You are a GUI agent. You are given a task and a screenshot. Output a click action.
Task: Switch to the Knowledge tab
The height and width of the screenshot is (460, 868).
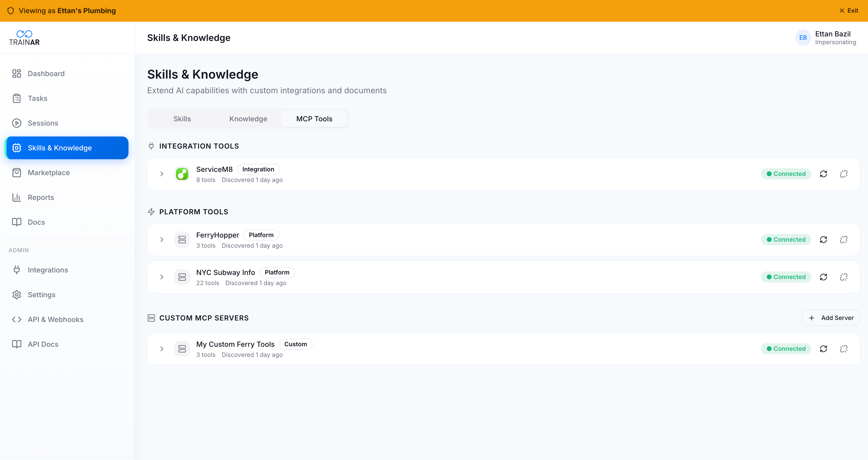point(248,119)
